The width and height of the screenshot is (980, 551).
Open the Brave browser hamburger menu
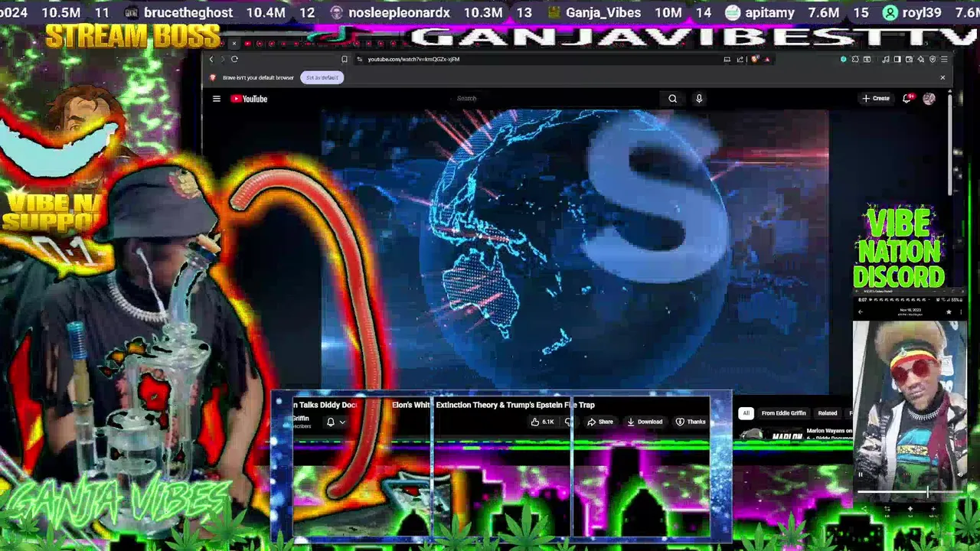944,59
